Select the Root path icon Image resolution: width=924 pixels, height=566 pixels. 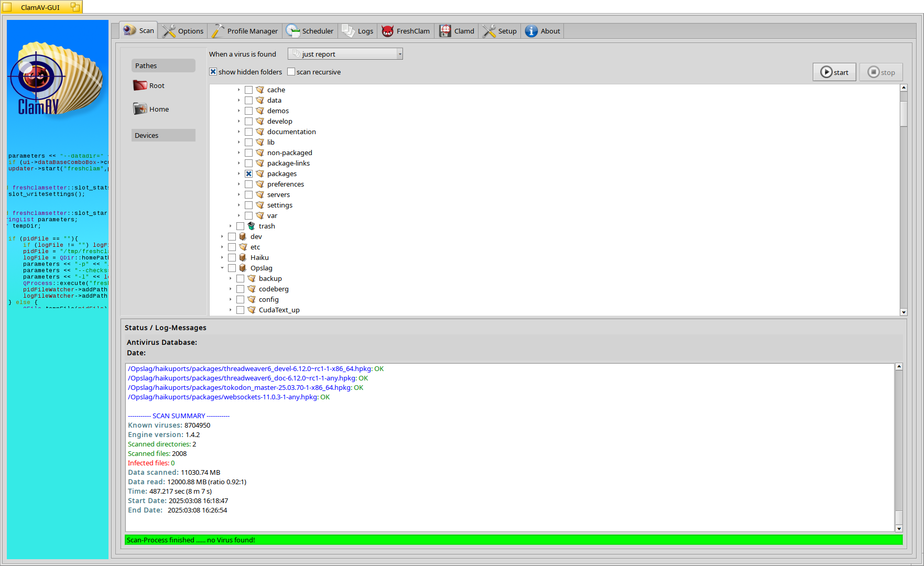[x=140, y=85]
